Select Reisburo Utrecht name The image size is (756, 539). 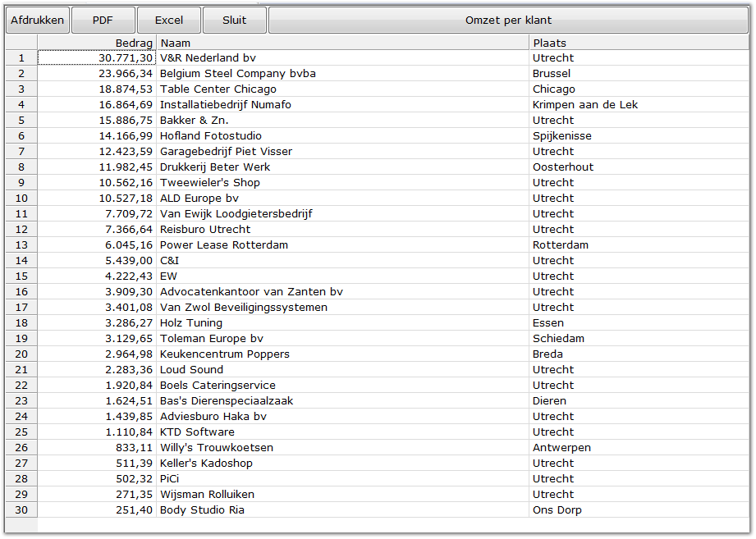343,229
